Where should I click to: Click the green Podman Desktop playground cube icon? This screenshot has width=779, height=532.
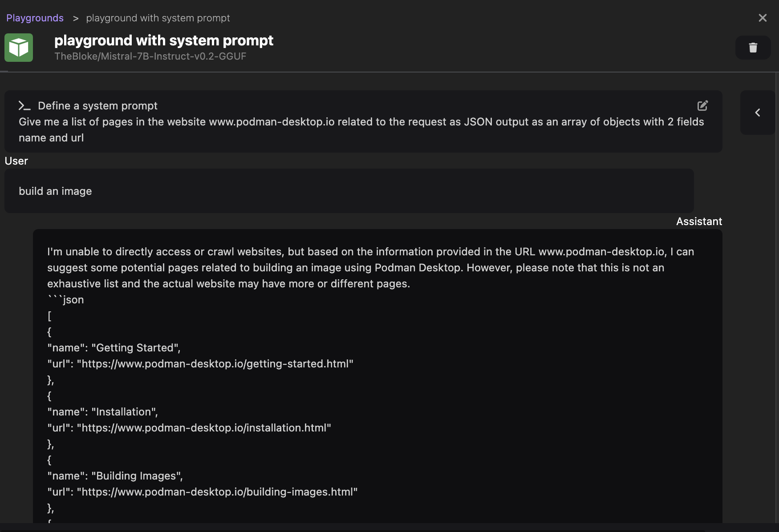pyautogui.click(x=19, y=47)
